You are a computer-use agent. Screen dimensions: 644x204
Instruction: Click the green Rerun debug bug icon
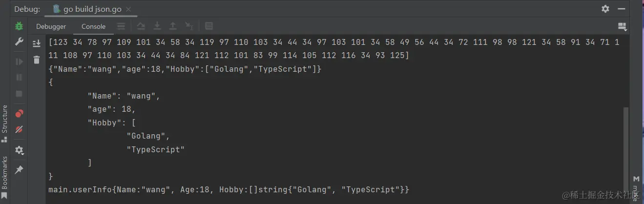pyautogui.click(x=19, y=26)
